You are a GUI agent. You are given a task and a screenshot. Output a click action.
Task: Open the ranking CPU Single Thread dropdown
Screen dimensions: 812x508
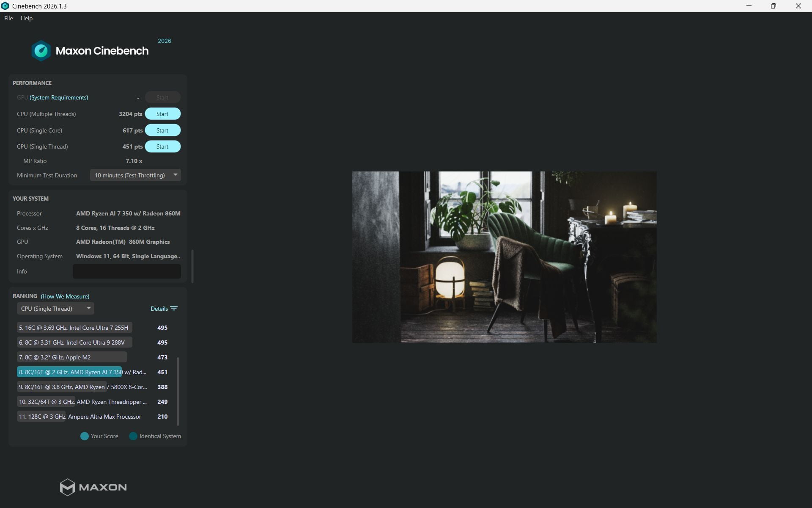click(55, 309)
